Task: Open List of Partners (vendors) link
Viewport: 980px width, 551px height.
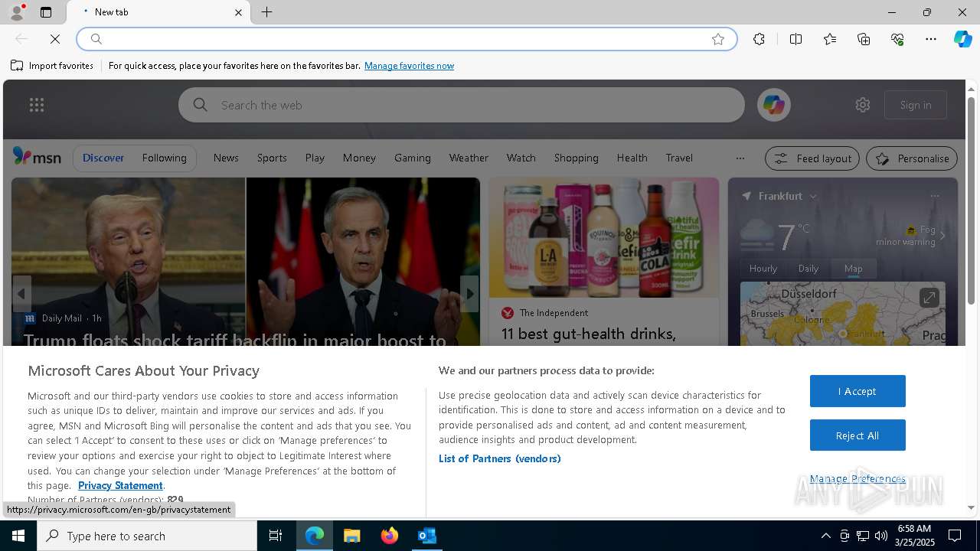Action: [x=500, y=458]
